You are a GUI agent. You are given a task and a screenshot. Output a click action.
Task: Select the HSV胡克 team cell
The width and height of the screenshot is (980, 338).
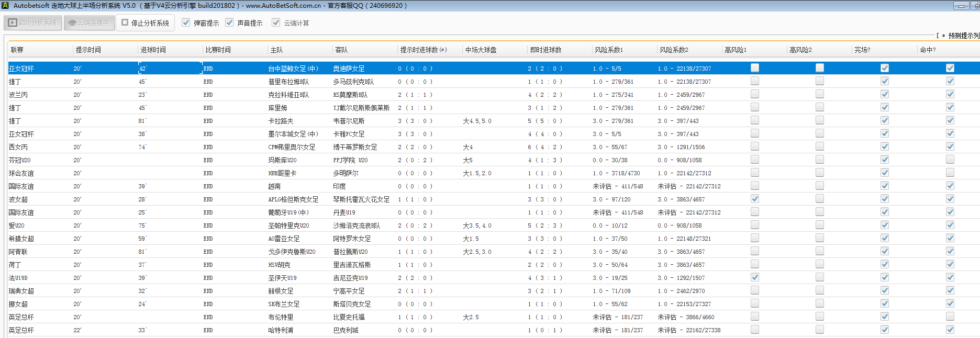279,265
